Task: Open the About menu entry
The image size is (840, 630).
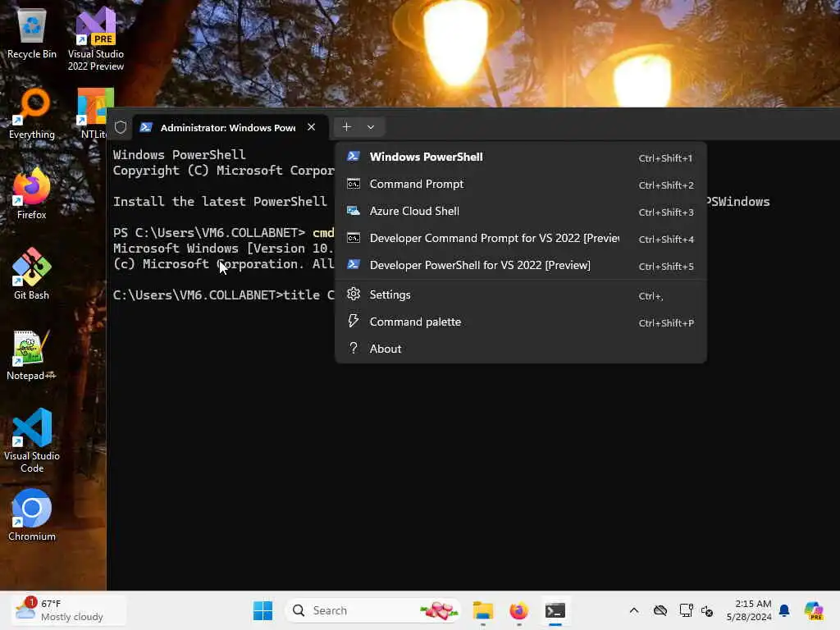Action: (x=521, y=349)
